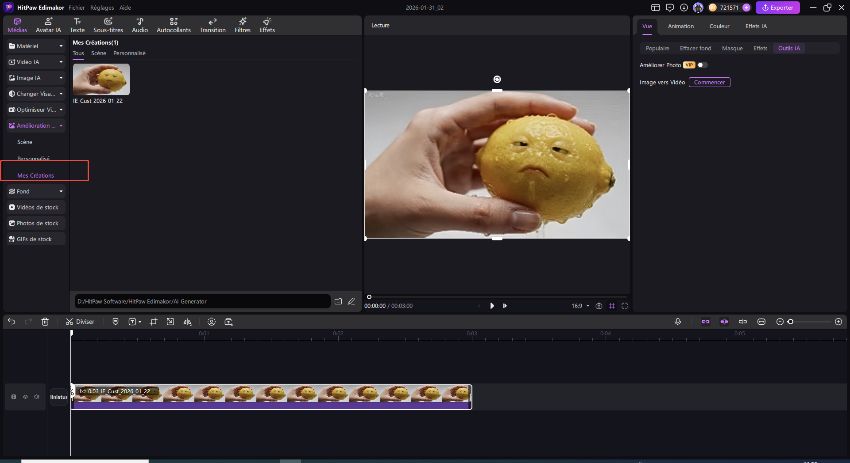This screenshot has width=850, height=463.
Task: Open Vidéos de stock
Action: tap(36, 207)
